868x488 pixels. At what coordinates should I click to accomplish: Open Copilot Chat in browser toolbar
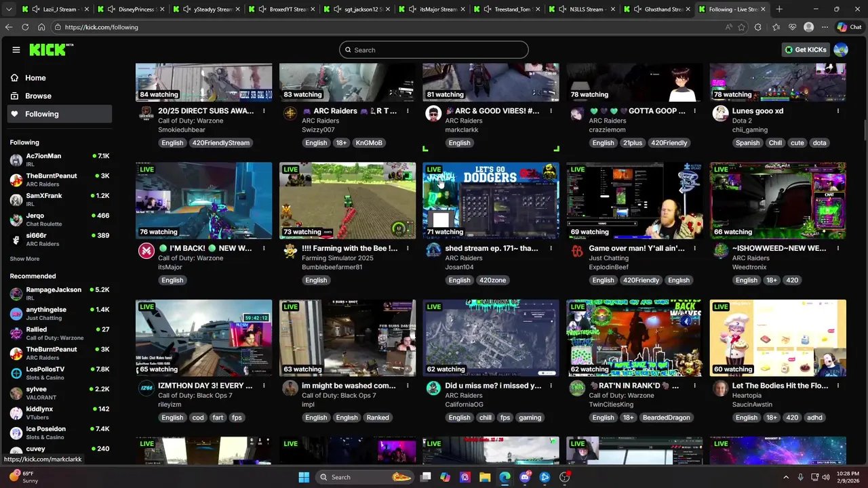pyautogui.click(x=849, y=27)
